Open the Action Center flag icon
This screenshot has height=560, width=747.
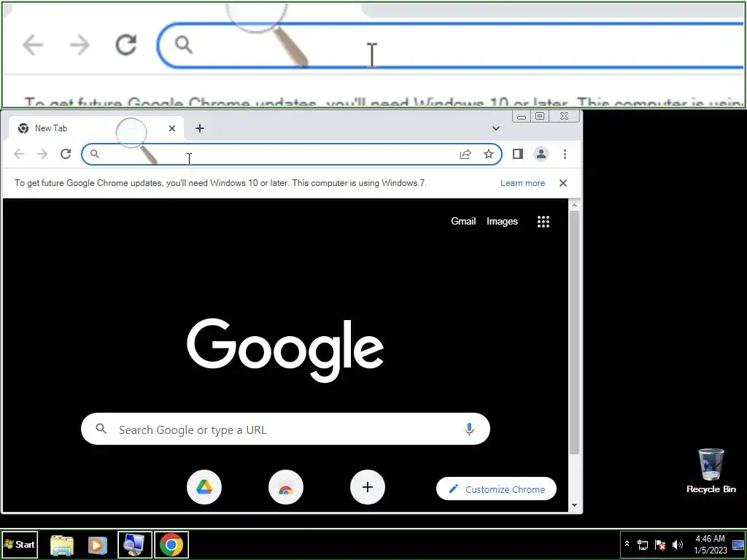point(660,545)
